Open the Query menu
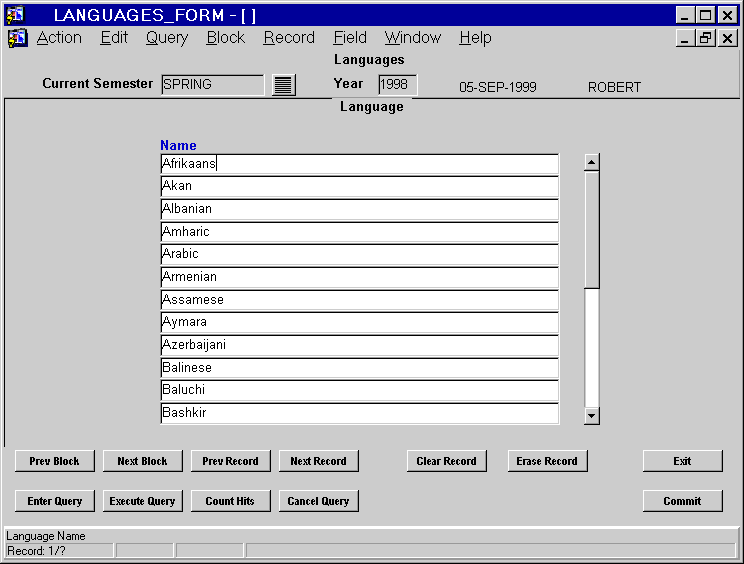Screen dimensions: 744x564 pos(167,37)
